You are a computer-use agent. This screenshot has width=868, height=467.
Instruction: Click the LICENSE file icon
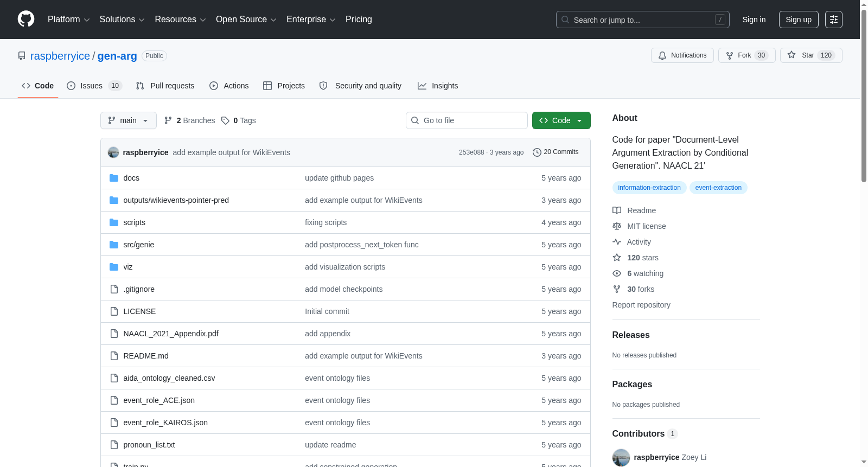[x=114, y=311]
